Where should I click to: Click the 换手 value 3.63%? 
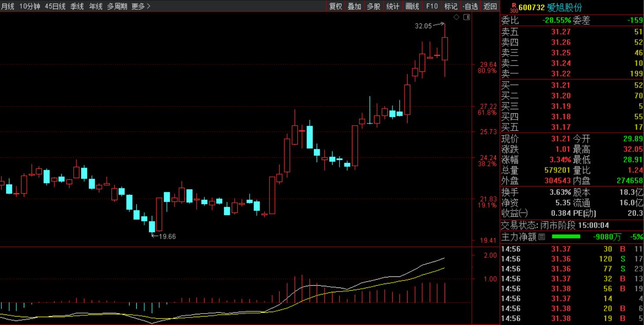(560, 193)
